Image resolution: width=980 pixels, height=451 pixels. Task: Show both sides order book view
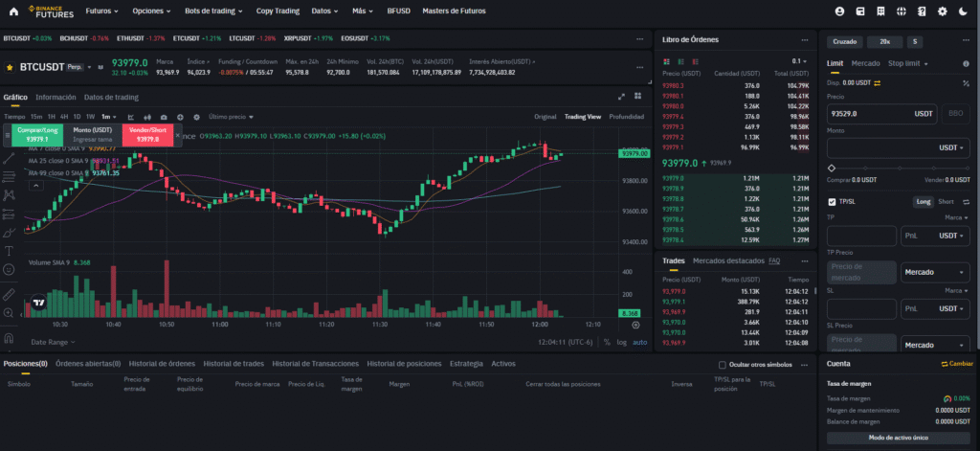coord(666,61)
